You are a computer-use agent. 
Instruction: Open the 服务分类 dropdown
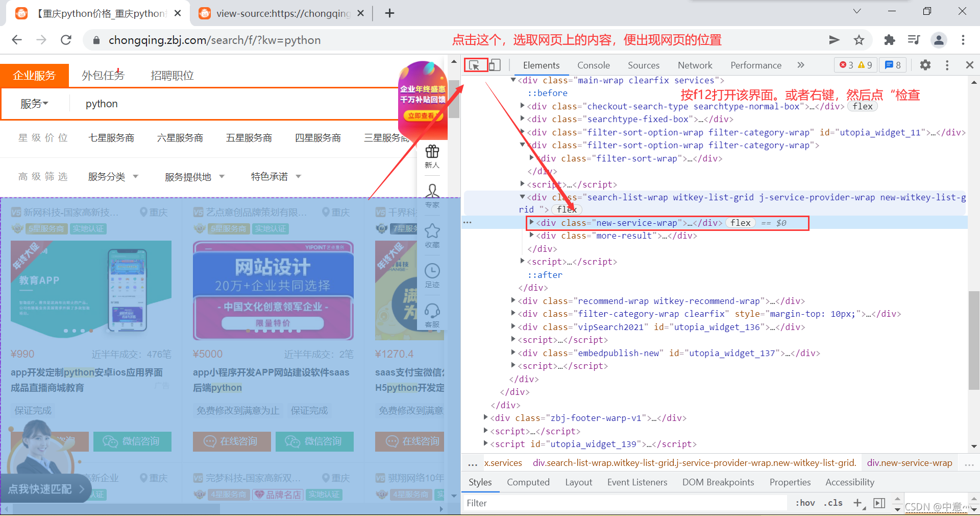coord(113,177)
